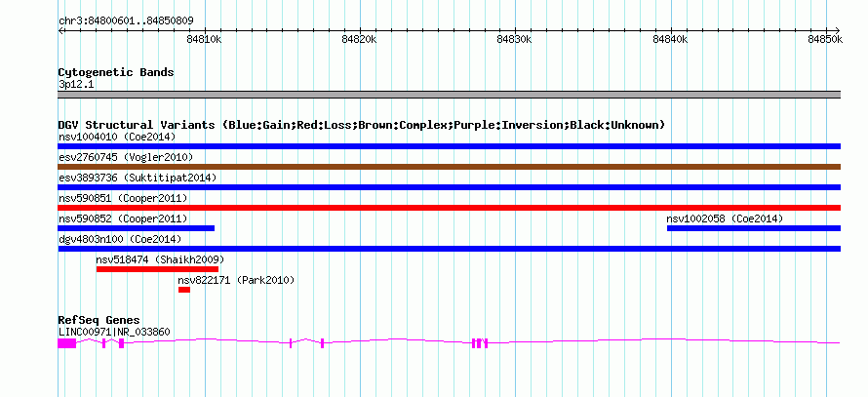Click the nsv590852 (Cooper2011) label
This screenshot has width=868, height=397.
[123, 218]
